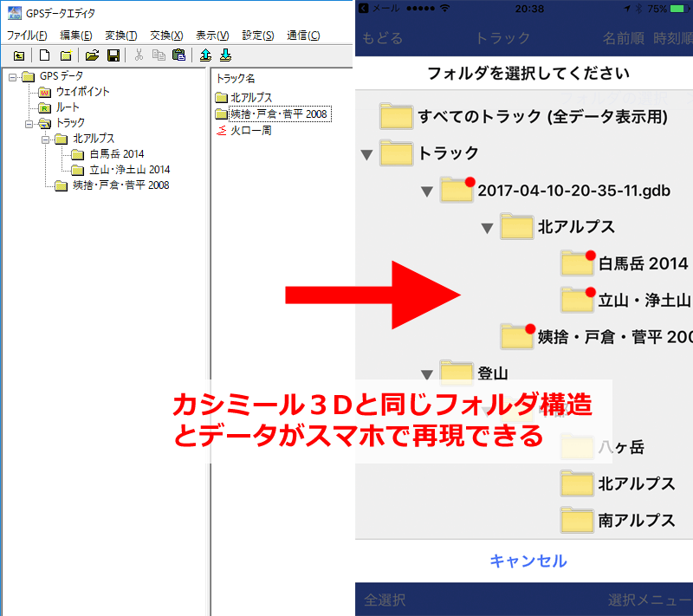Select the ウェイポイント node in tree

[x=82, y=92]
